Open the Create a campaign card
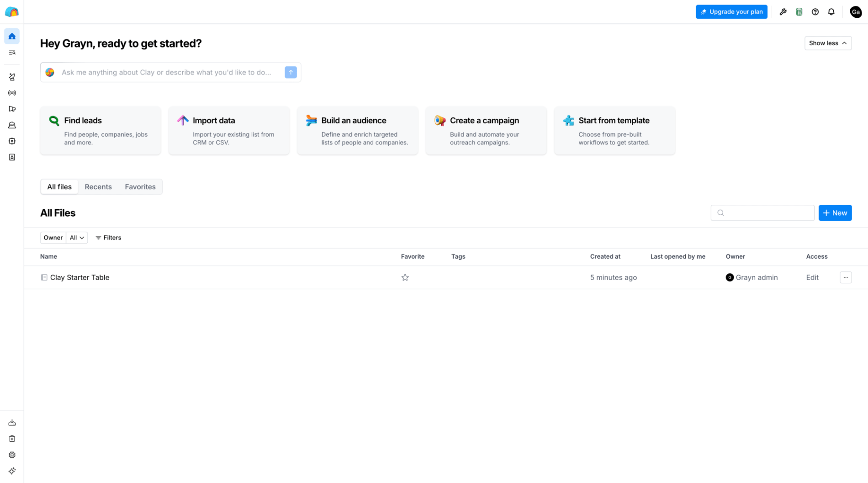This screenshot has width=868, height=483. pyautogui.click(x=486, y=131)
